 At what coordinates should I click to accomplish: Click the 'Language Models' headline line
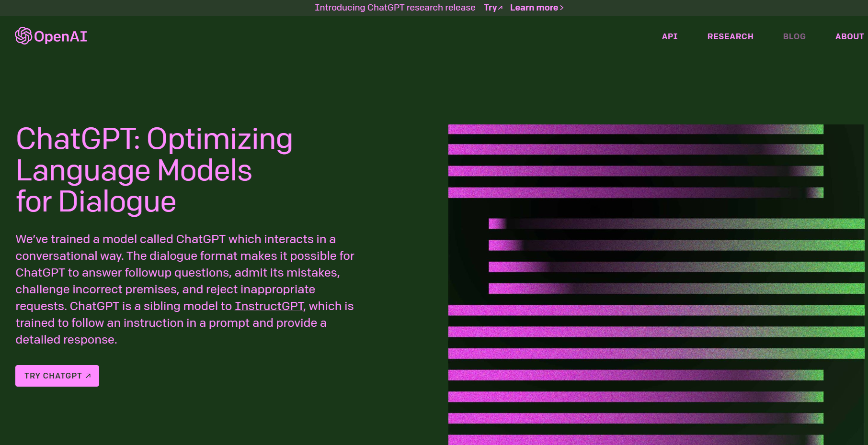(134, 171)
